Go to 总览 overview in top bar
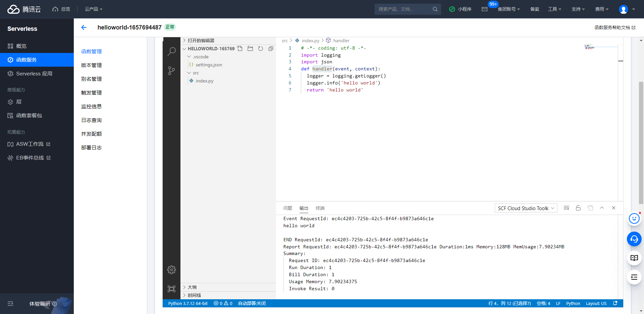The width and height of the screenshot is (644, 314). [x=61, y=9]
